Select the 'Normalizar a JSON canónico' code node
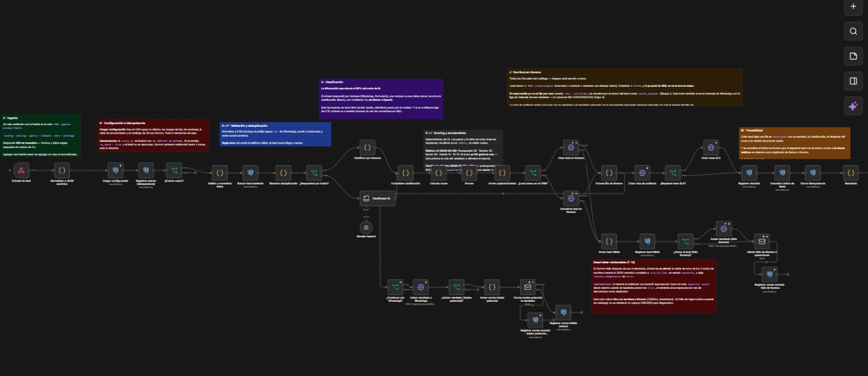The image size is (868, 376). (62, 170)
